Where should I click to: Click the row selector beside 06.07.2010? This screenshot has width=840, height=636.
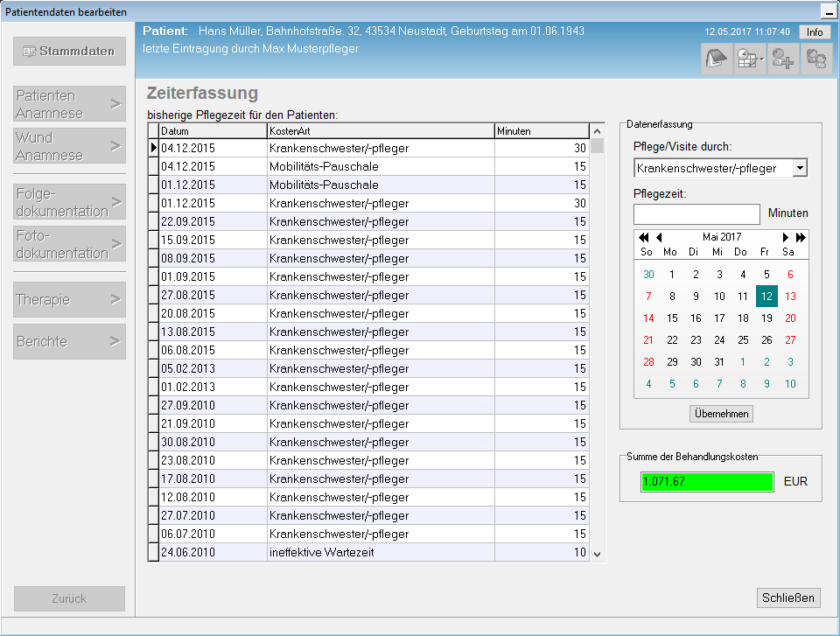pos(154,535)
